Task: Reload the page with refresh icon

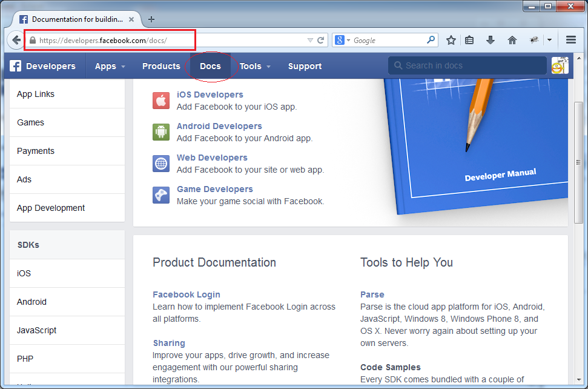Action: tap(320, 40)
